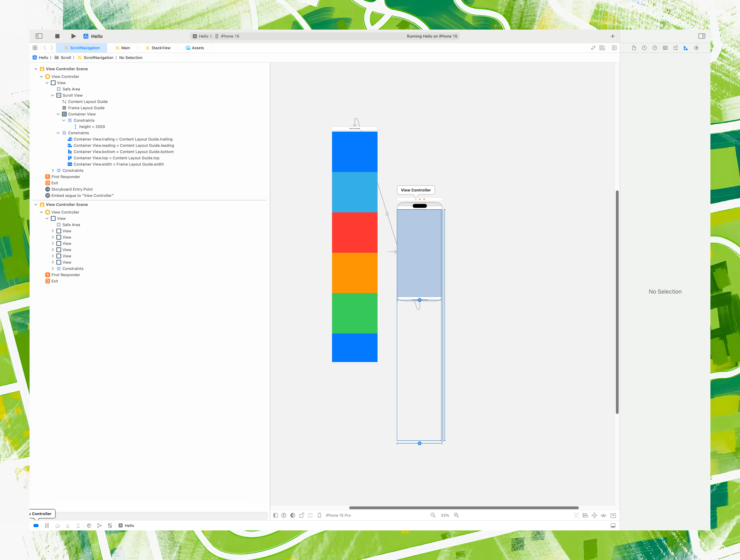Collapse the Scroll View tree item
The width and height of the screenshot is (740, 560).
53,95
